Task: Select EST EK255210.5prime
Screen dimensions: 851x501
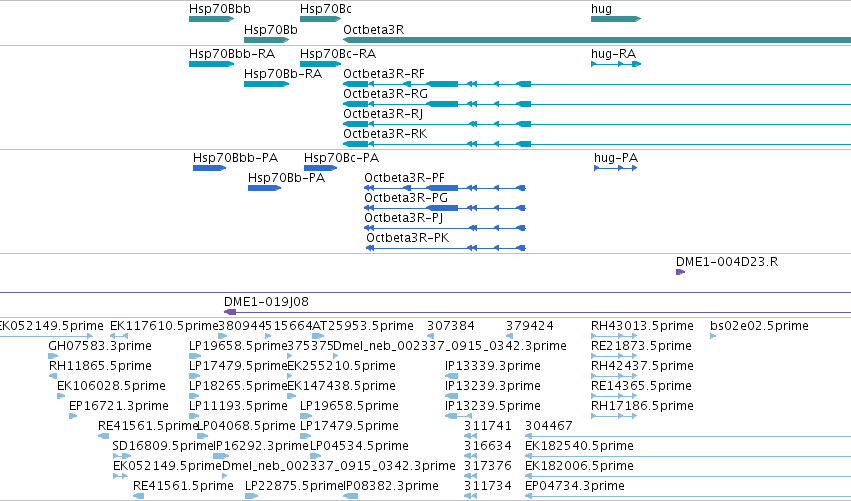Action: click(x=291, y=377)
